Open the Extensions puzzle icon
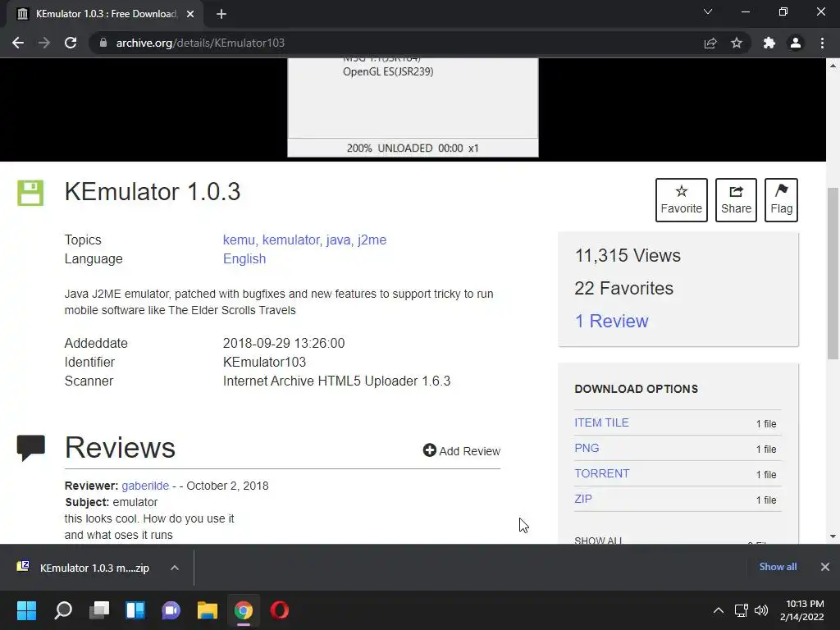 pyautogui.click(x=769, y=43)
